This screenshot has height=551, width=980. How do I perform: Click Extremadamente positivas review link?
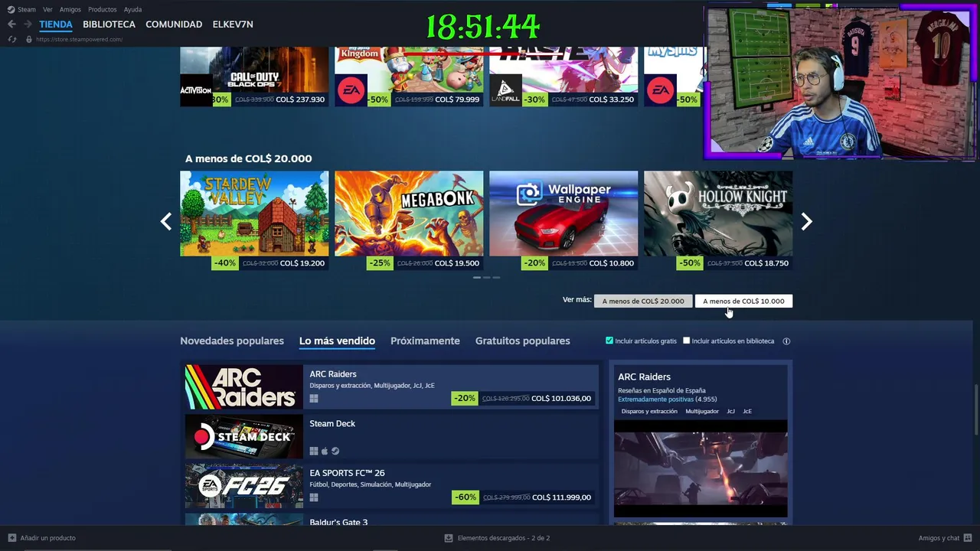click(x=655, y=399)
